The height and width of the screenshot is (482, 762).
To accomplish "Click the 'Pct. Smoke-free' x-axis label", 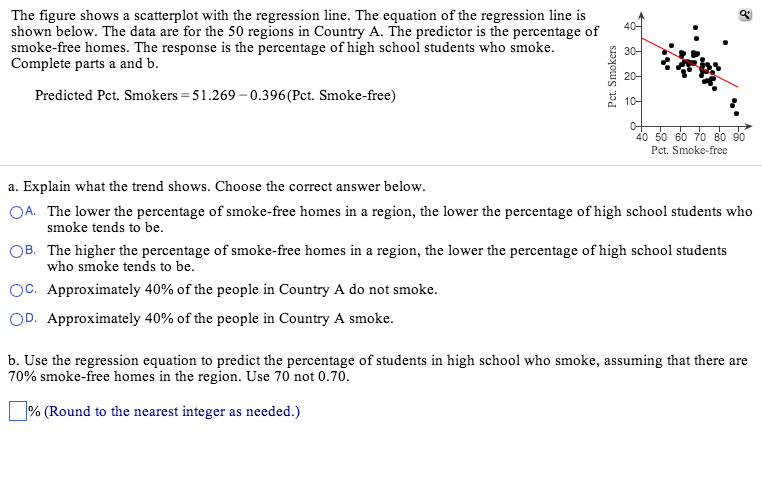I will point(688,150).
